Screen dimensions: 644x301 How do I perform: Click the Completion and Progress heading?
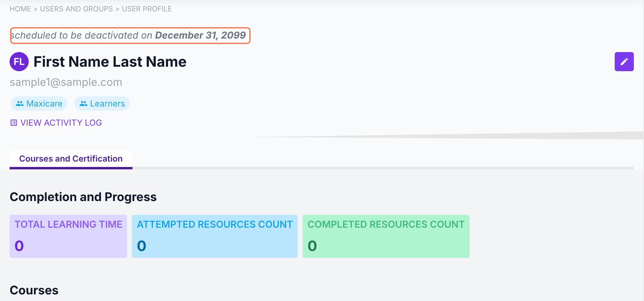[83, 197]
